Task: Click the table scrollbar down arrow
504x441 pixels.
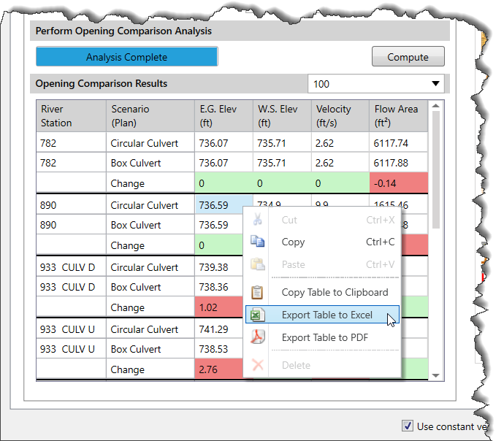Action: point(436,375)
